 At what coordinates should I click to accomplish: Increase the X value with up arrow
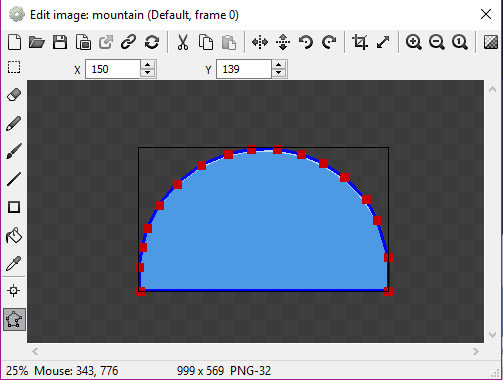point(148,65)
